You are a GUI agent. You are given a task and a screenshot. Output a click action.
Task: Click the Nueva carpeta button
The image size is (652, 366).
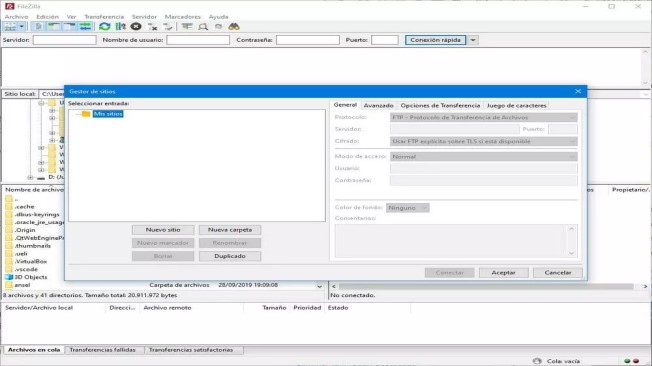coord(230,230)
